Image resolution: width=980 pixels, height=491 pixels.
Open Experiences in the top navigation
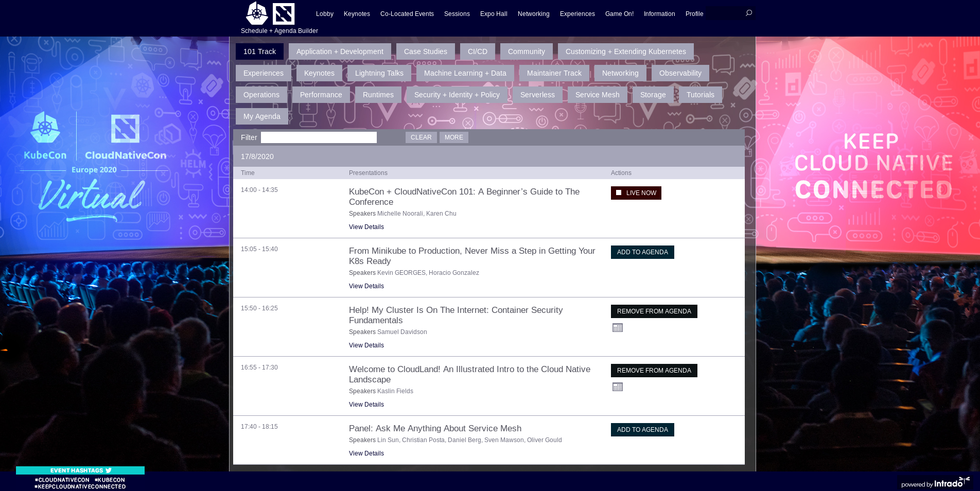click(577, 14)
